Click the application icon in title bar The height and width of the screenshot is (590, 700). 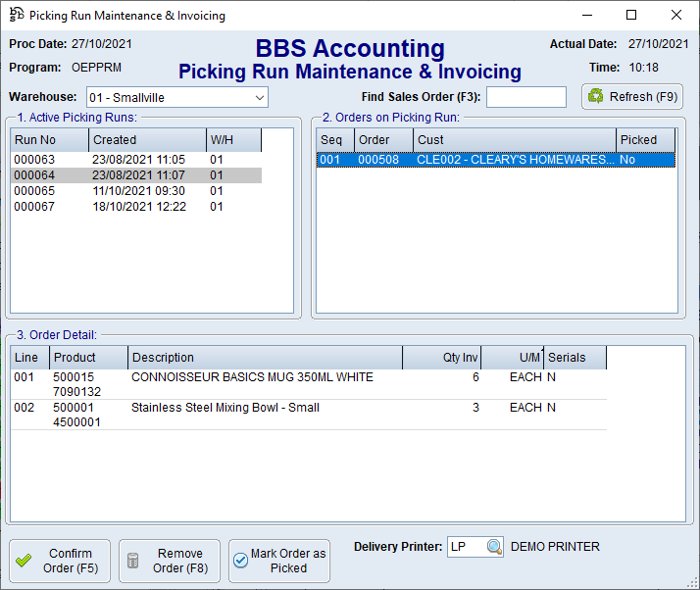16,16
